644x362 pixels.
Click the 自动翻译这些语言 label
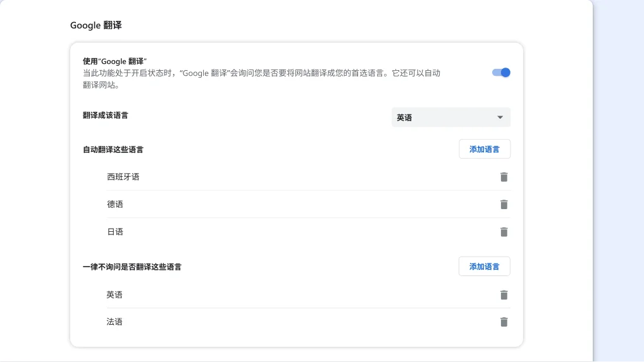click(x=113, y=150)
